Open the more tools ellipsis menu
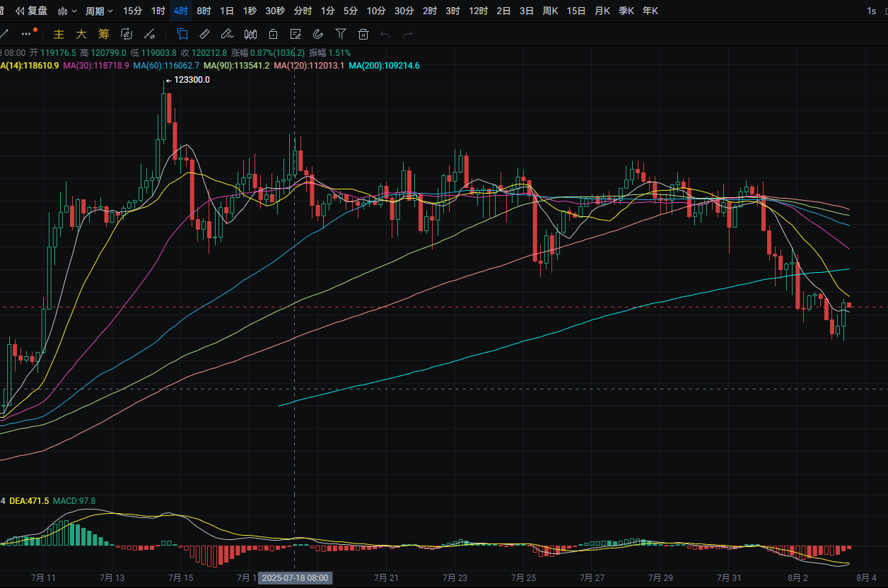The width and height of the screenshot is (888, 588). click(x=27, y=33)
